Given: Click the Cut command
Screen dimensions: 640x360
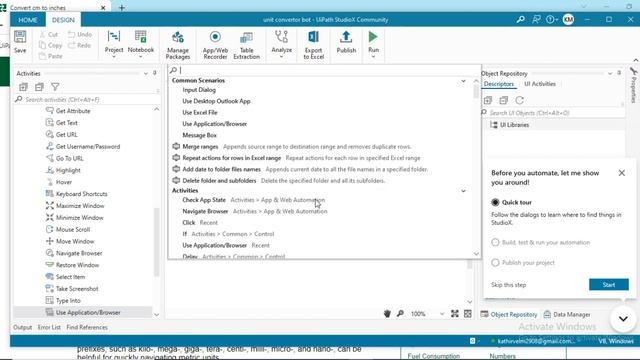Looking at the screenshot, I should coord(49,35).
